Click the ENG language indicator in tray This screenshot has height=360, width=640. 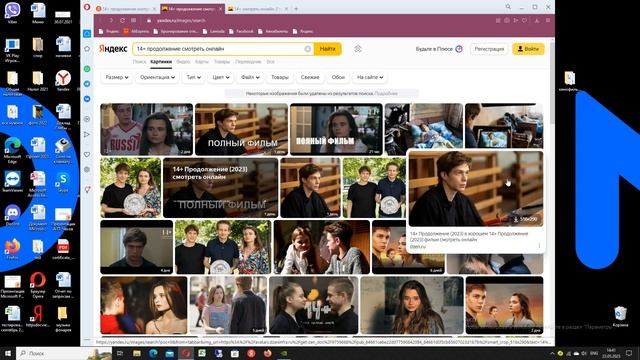point(594,353)
